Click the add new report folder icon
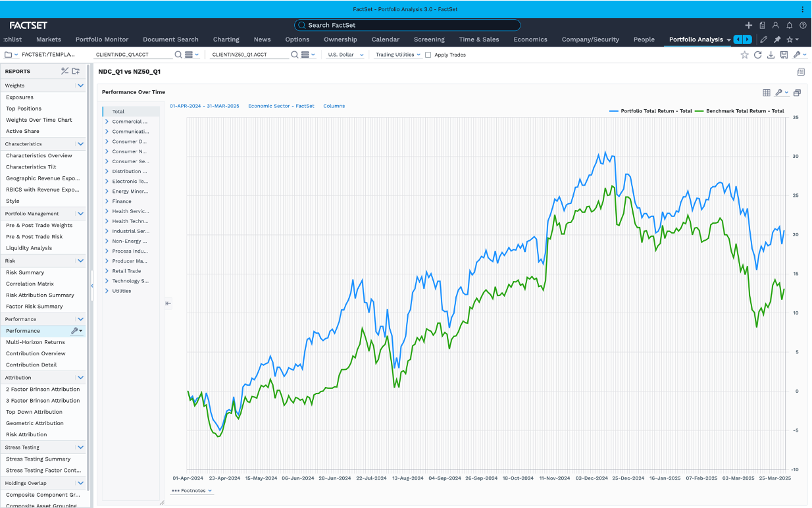Viewport: 812px width, 508px height. click(76, 71)
